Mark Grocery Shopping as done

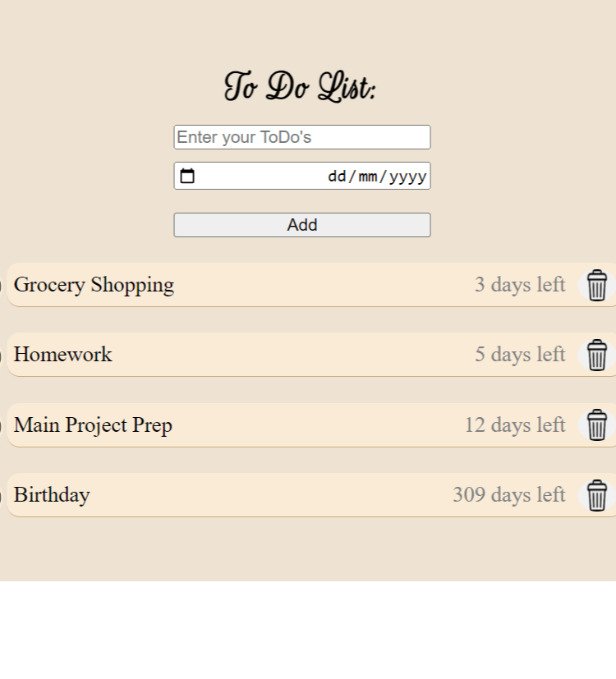click(x=1, y=286)
